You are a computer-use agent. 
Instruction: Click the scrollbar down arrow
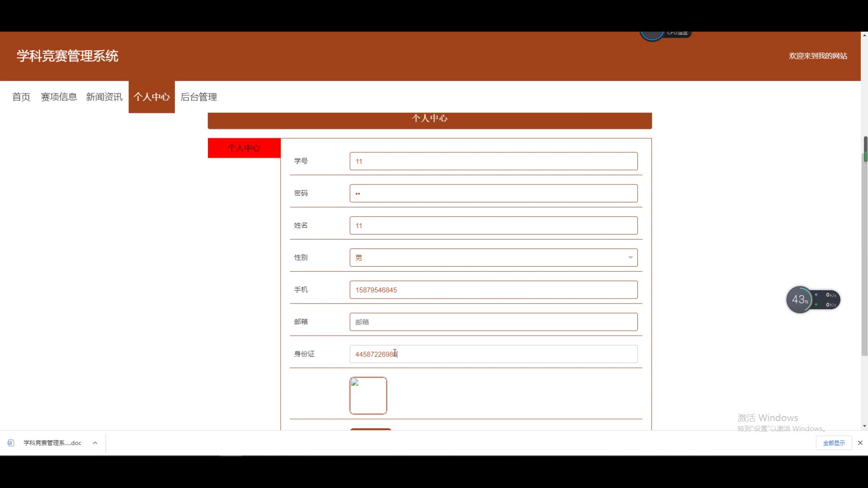pos(864,426)
